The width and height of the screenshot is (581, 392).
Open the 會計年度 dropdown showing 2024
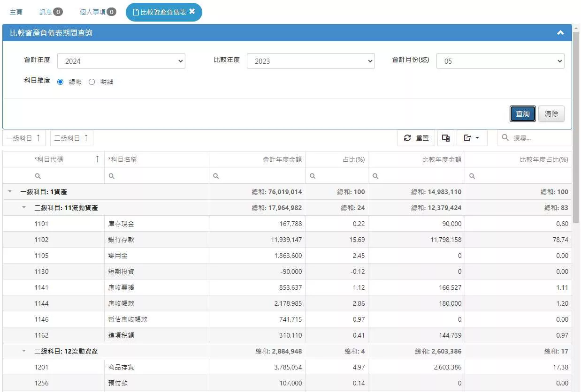point(121,61)
